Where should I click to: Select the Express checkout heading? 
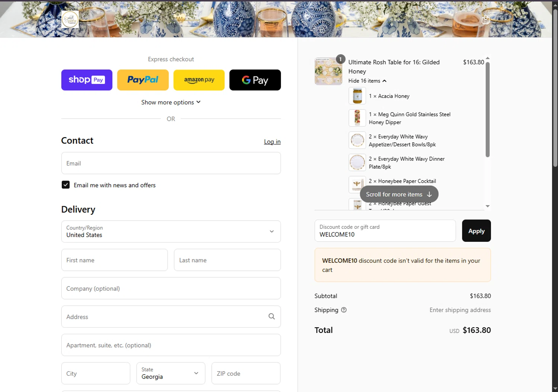tap(171, 59)
